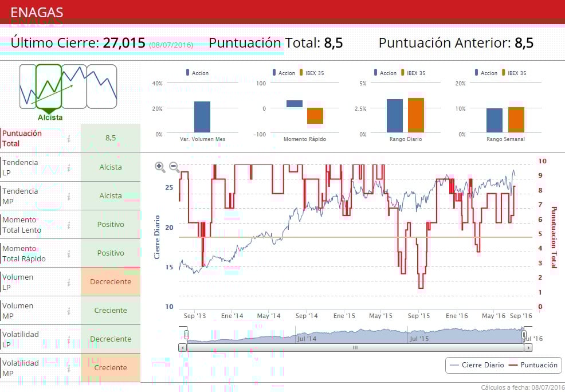Toggle IBEX 35 series in Rango Diario chart
This screenshot has width=565, height=392.
[413, 73]
